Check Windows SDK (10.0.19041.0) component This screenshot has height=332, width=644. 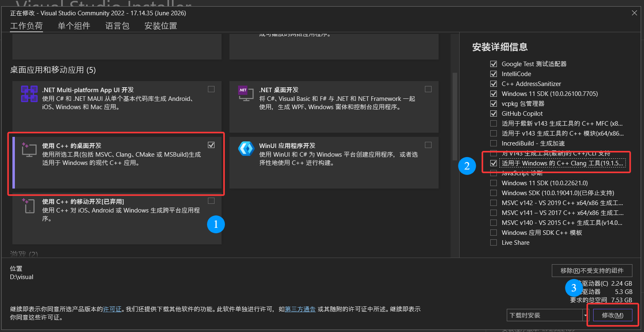point(493,193)
